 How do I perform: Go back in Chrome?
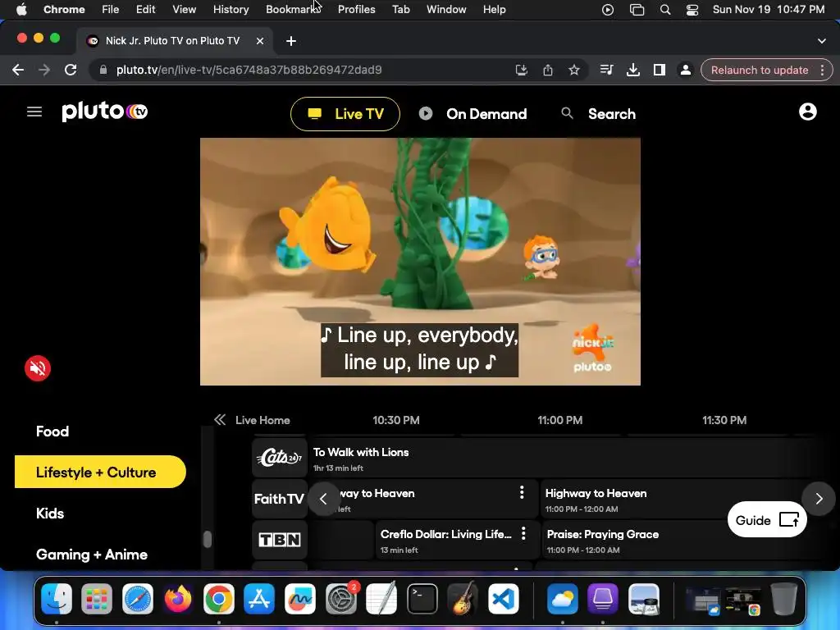[x=18, y=70]
